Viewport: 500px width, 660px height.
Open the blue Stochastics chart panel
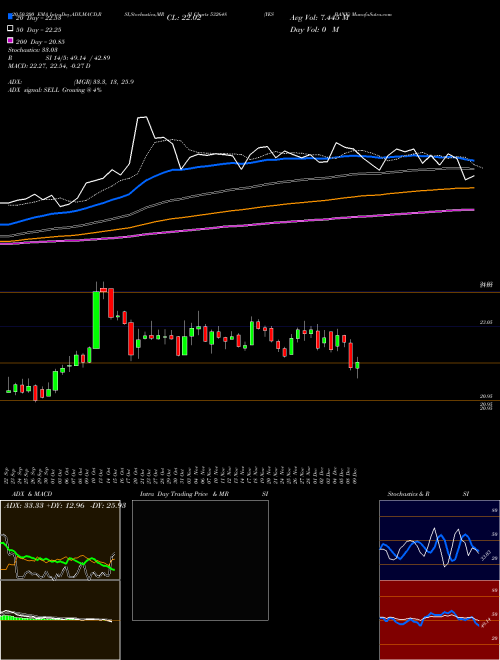point(439,540)
